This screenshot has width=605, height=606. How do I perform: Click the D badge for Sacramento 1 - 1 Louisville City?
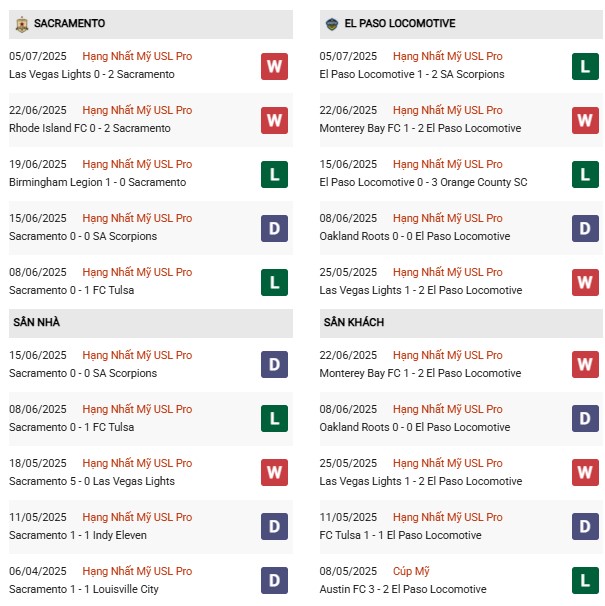274,581
